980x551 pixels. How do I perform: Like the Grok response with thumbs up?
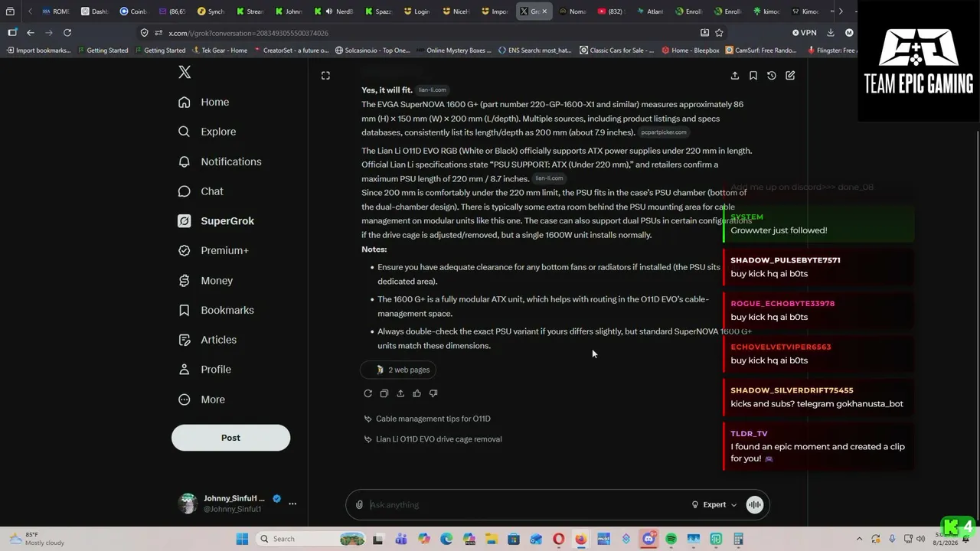(416, 393)
